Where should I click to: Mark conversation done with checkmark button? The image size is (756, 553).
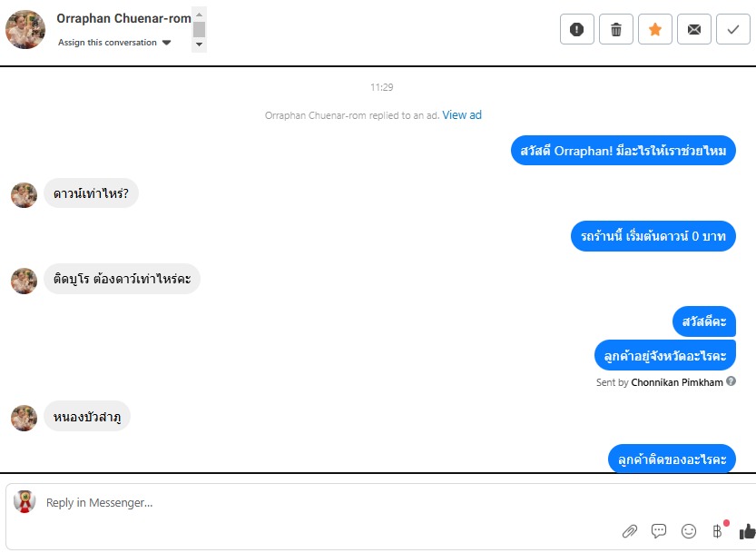click(733, 29)
